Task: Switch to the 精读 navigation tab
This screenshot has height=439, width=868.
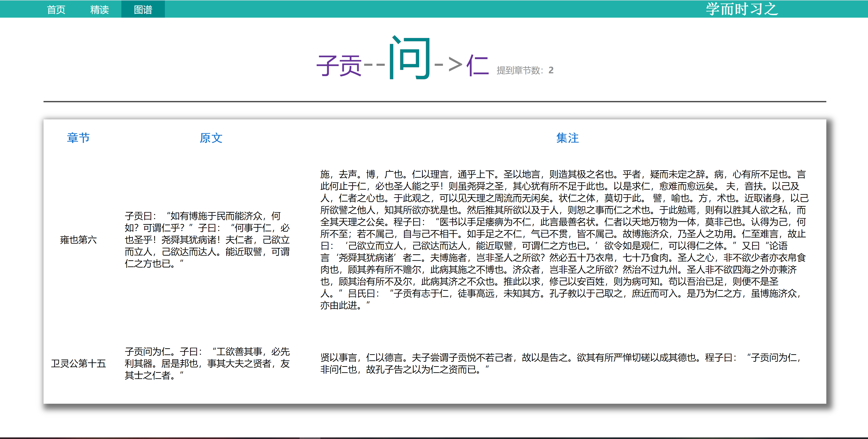Action: pyautogui.click(x=99, y=9)
